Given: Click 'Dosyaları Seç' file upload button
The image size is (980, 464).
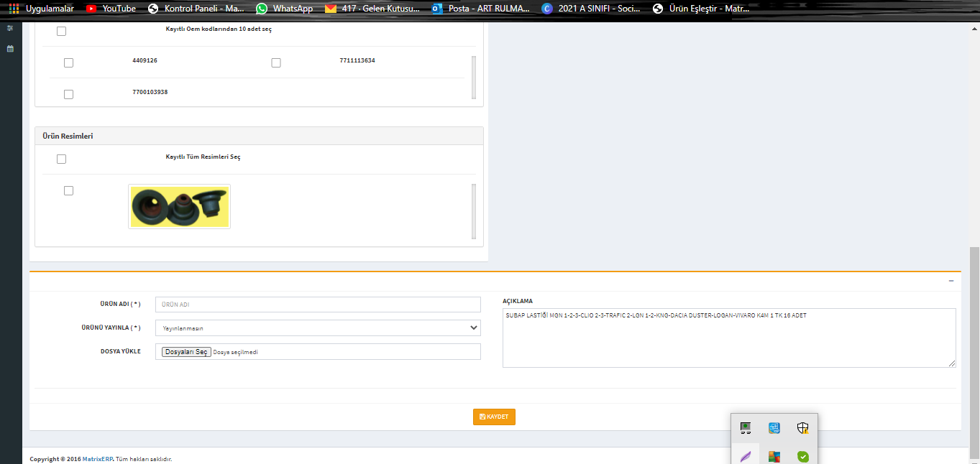Looking at the screenshot, I should (x=186, y=352).
